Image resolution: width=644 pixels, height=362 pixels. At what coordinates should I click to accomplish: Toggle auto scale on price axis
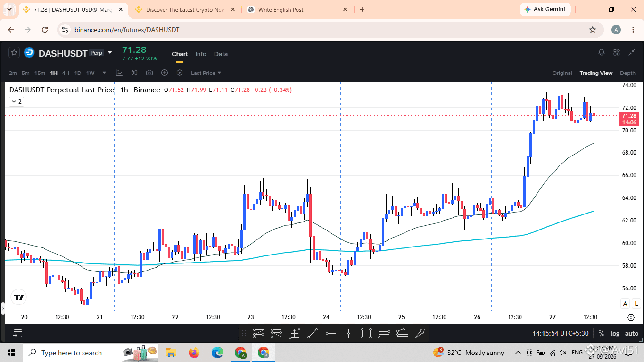coord(631,333)
